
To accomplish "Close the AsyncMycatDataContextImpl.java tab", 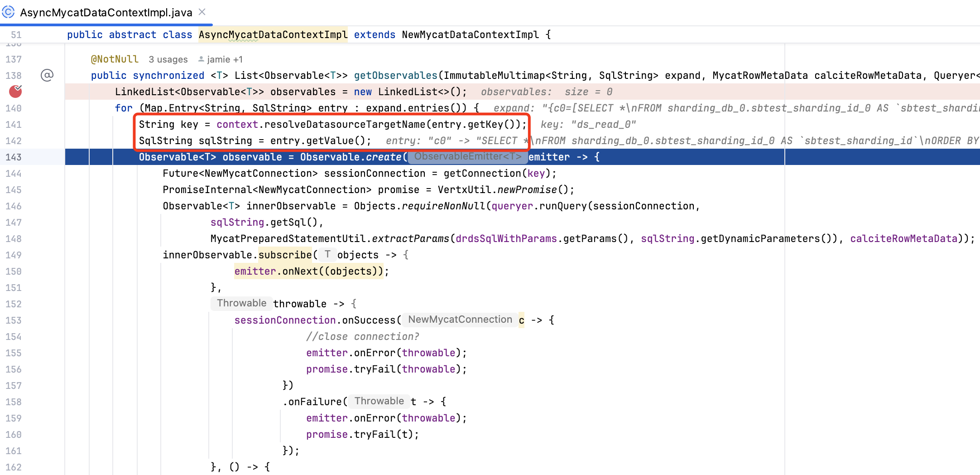I will click(202, 12).
